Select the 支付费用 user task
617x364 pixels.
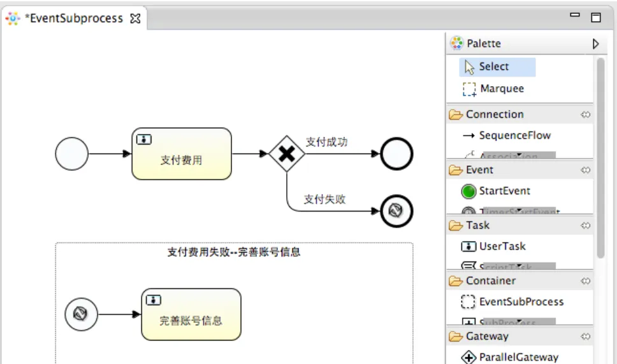182,154
